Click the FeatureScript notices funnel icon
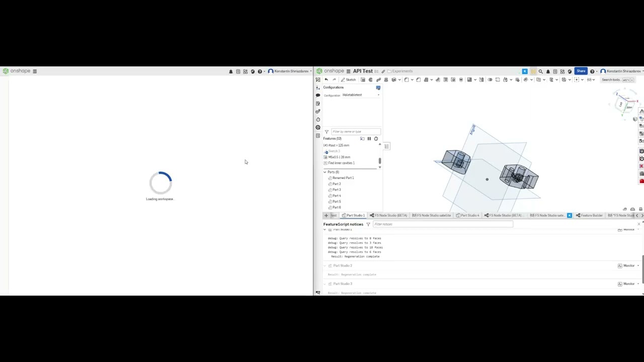The height and width of the screenshot is (362, 644). click(x=368, y=224)
